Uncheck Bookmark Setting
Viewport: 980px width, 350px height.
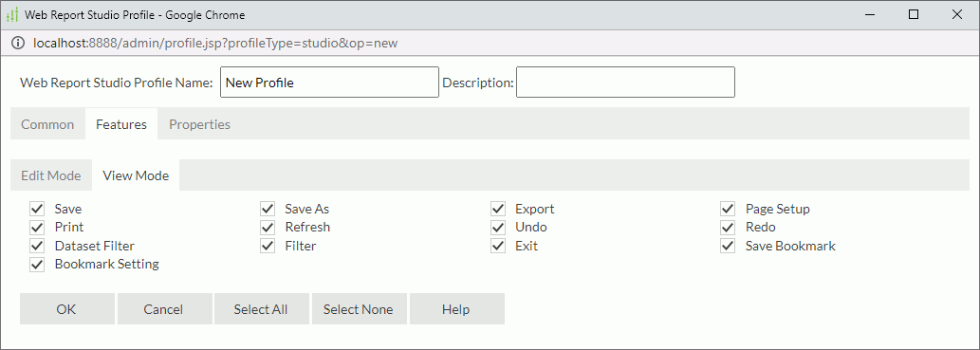pyautogui.click(x=37, y=265)
